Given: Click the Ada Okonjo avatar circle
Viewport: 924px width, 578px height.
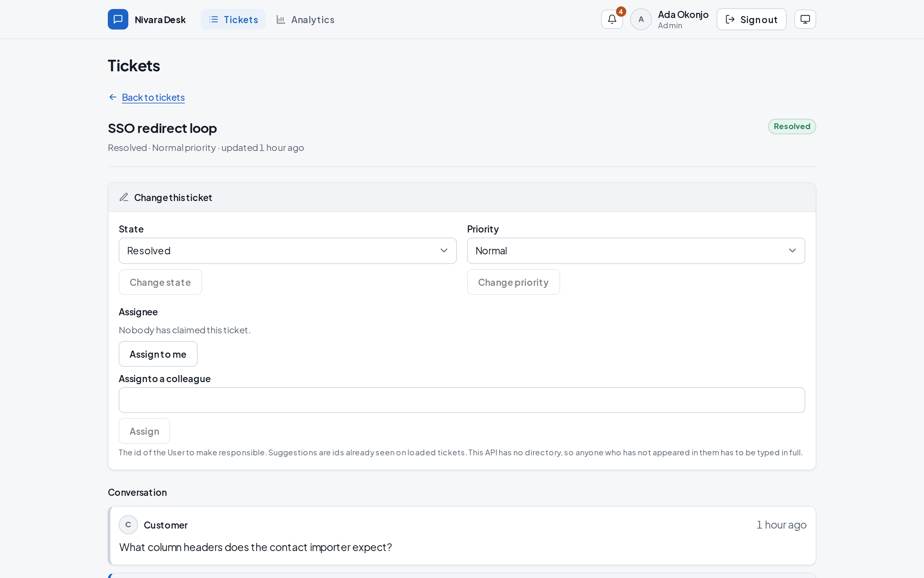Looking at the screenshot, I should [641, 19].
